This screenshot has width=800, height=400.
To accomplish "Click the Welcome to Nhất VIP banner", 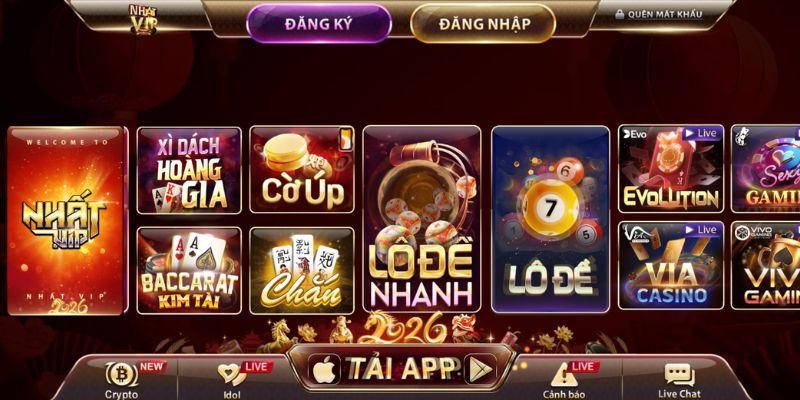I will (x=66, y=220).
